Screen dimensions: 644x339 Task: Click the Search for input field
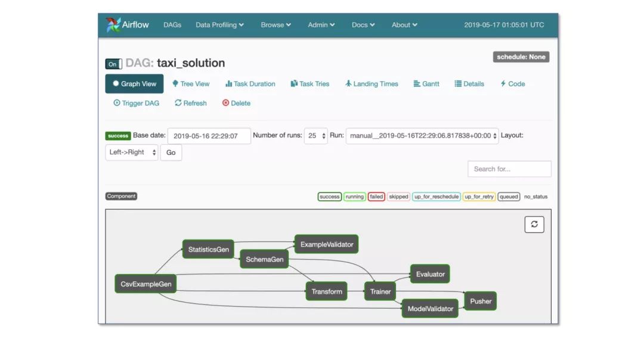(x=509, y=169)
